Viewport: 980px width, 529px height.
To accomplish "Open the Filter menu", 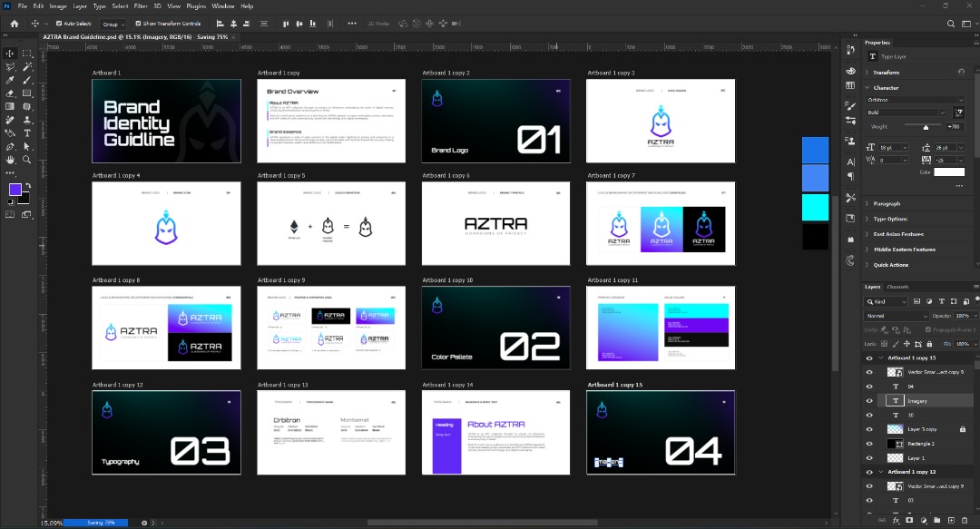I will point(141,6).
